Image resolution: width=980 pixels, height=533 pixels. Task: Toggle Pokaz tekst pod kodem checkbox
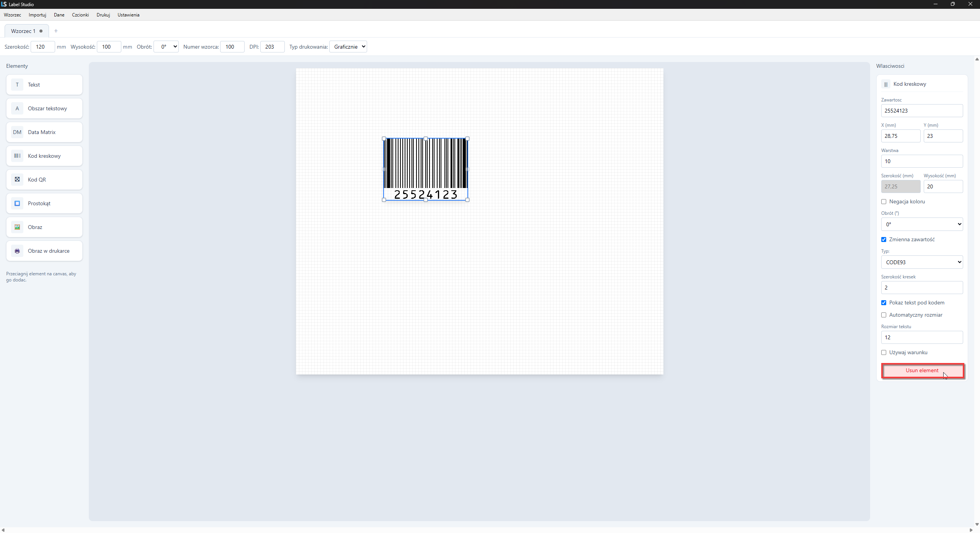pyautogui.click(x=884, y=302)
